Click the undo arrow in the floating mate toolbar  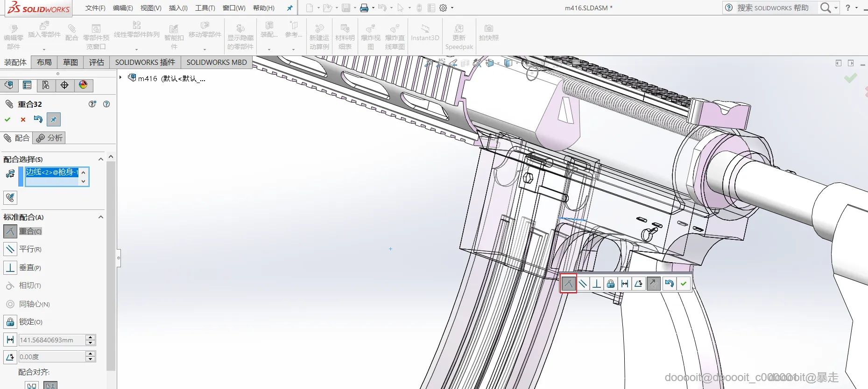point(669,284)
